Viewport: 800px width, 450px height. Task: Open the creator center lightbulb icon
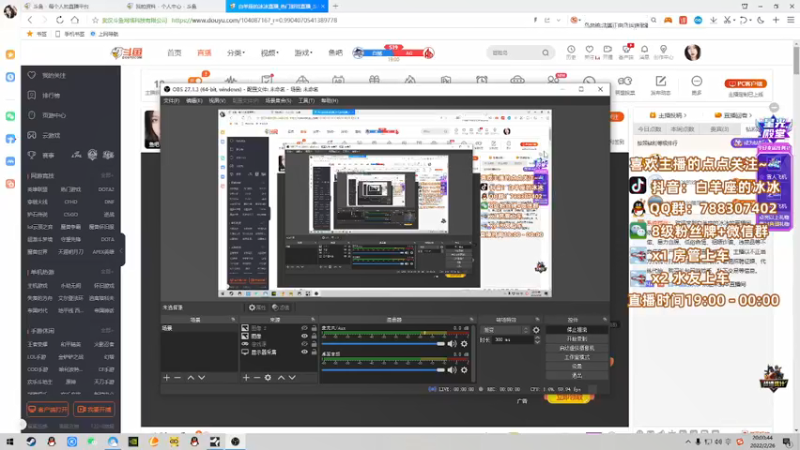tap(663, 50)
